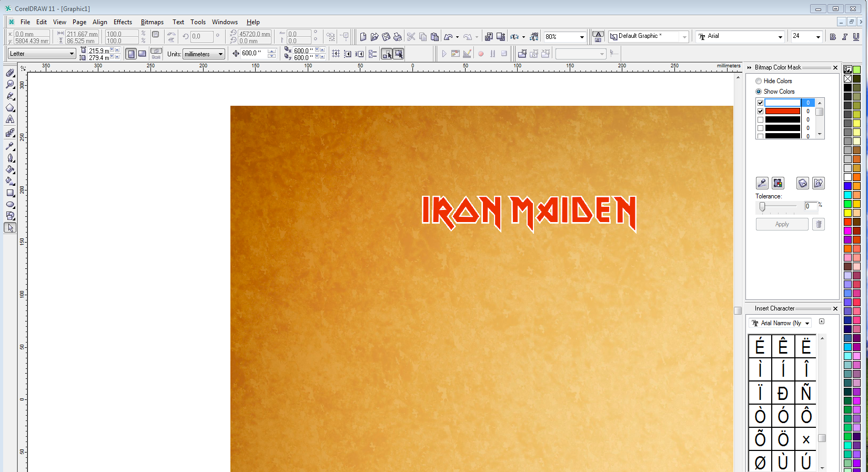Select the Polygon tool

[x=10, y=108]
